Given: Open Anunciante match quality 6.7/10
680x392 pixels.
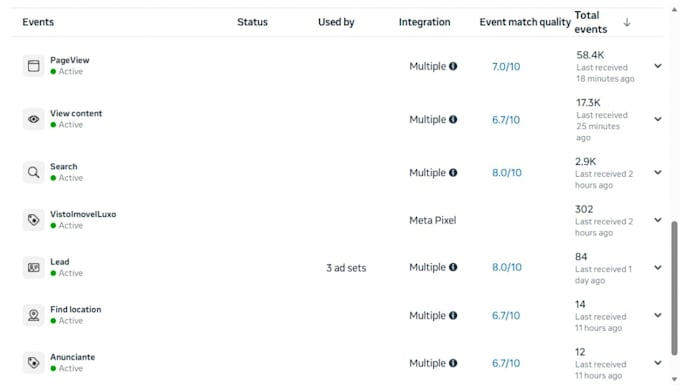Looking at the screenshot, I should tap(506, 363).
